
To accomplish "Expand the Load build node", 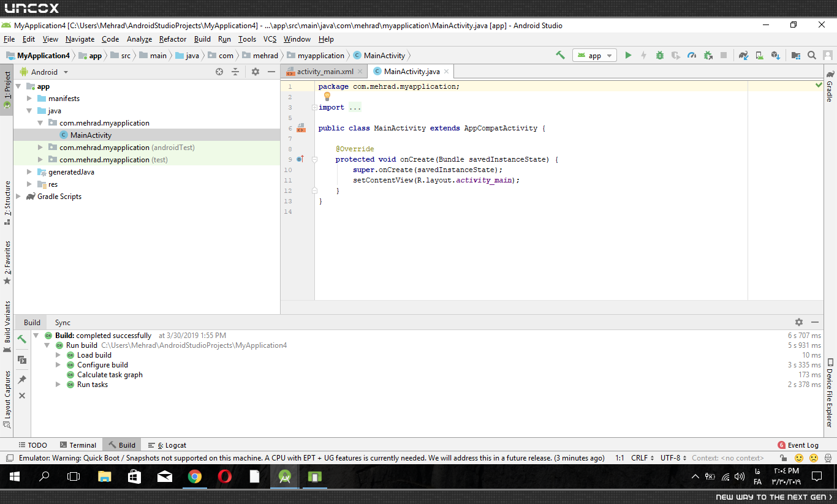I will click(58, 355).
